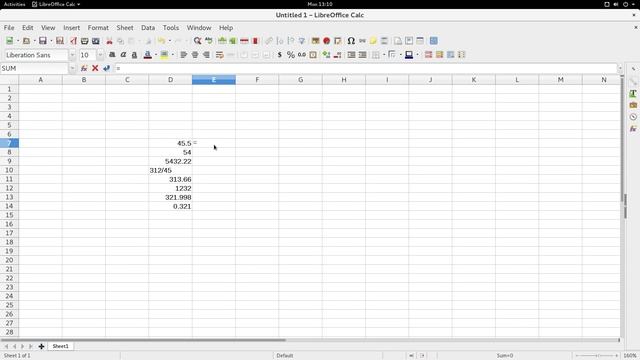Open the Sheet menu
The height and width of the screenshot is (360, 640).
tap(125, 28)
